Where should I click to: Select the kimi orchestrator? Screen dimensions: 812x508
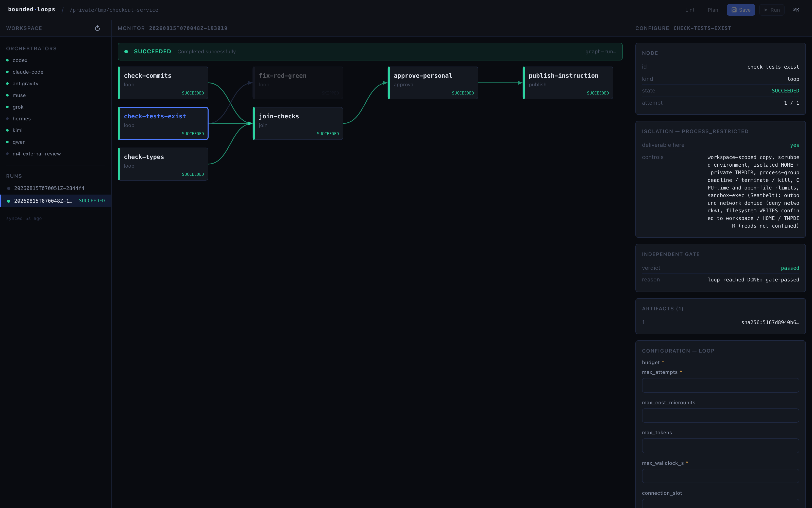(56, 130)
